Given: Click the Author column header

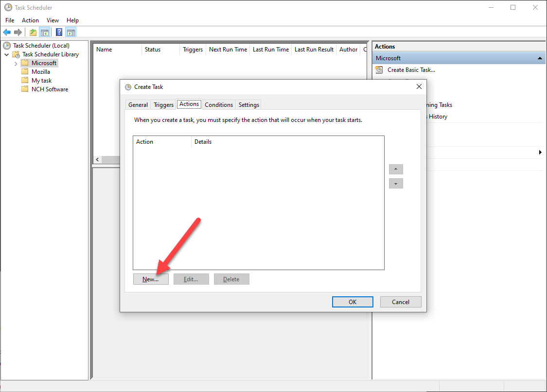Looking at the screenshot, I should [x=349, y=50].
